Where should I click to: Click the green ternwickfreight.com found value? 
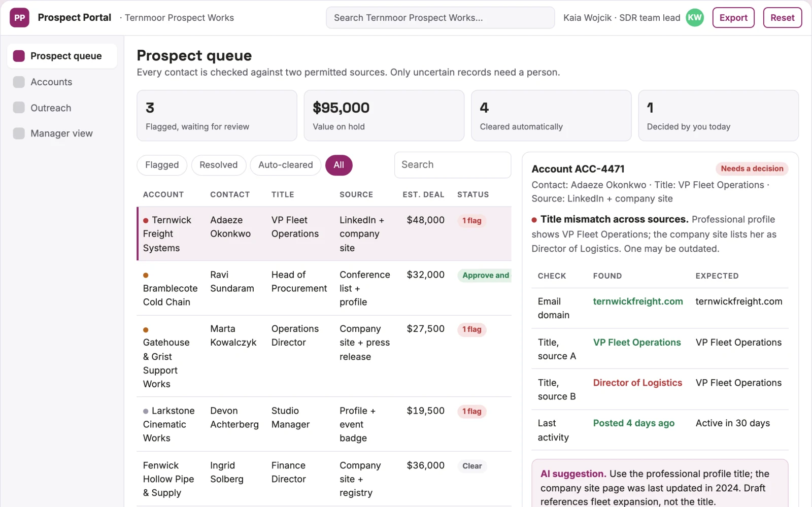(x=638, y=301)
